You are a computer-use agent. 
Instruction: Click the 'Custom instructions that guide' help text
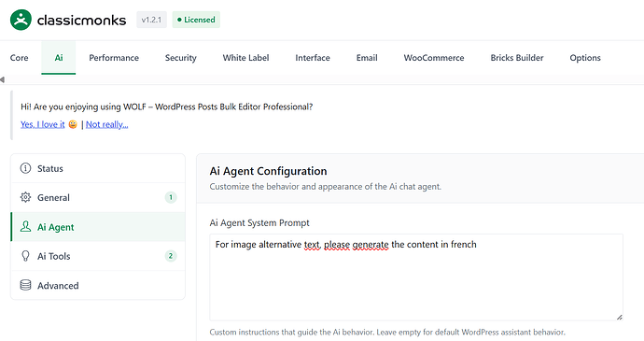[x=387, y=332]
